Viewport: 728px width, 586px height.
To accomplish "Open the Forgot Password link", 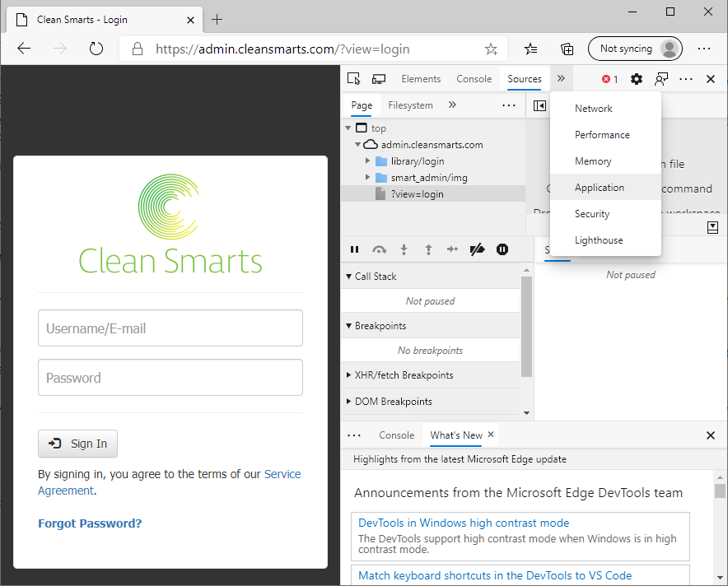I will click(90, 523).
